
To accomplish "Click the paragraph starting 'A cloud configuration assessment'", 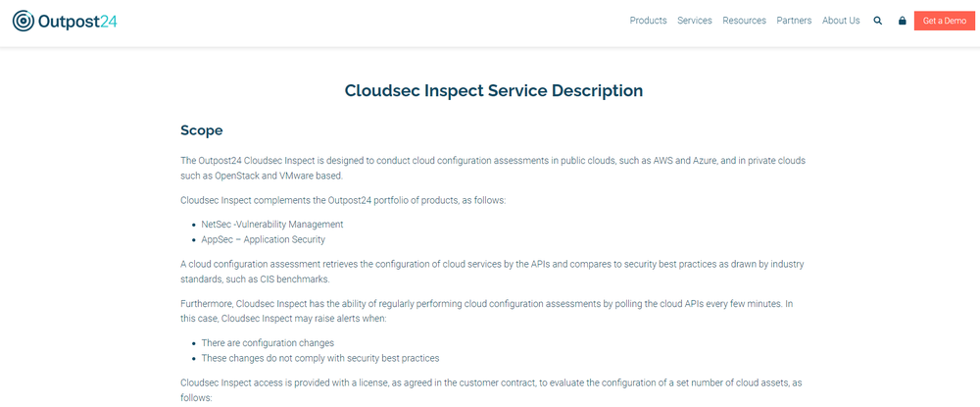I will pos(492,272).
